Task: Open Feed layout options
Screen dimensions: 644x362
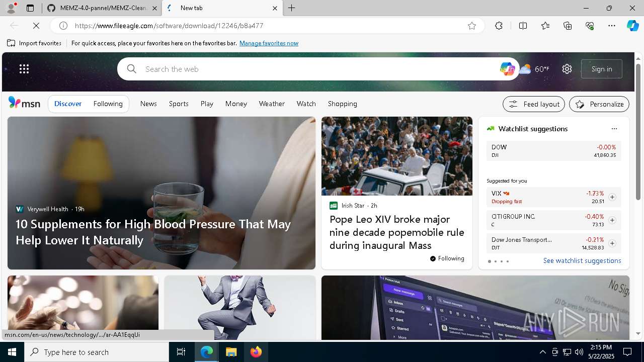Action: click(x=534, y=104)
